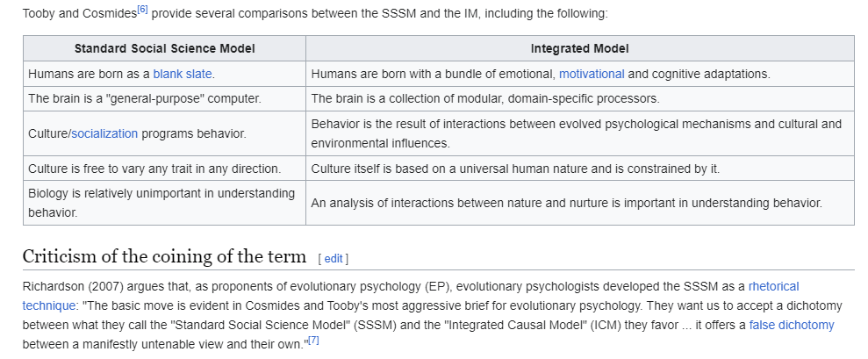Edit the Criticism of the coining section
The image size is (868, 359).
[x=334, y=259]
